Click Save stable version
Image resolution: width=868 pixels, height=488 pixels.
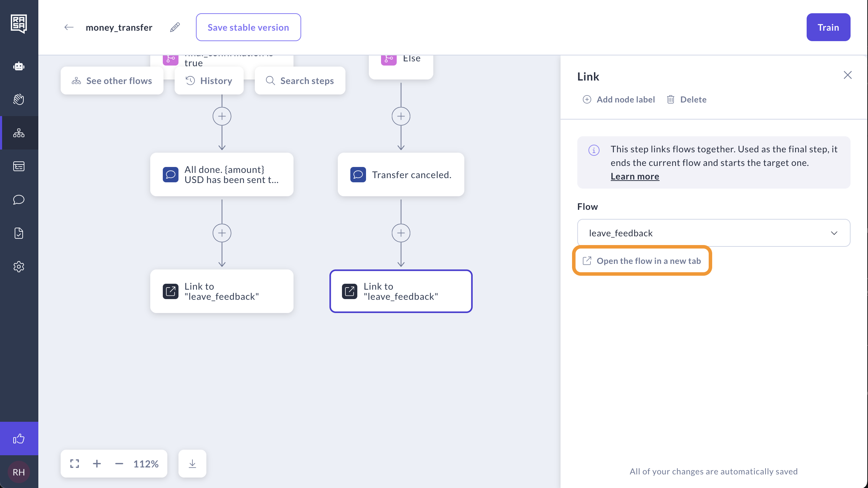pos(248,27)
